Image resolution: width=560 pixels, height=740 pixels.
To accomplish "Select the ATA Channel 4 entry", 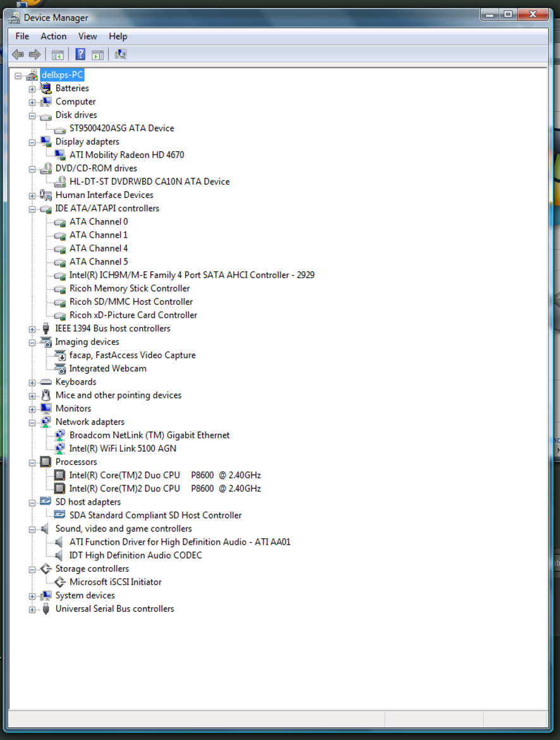I will (99, 248).
